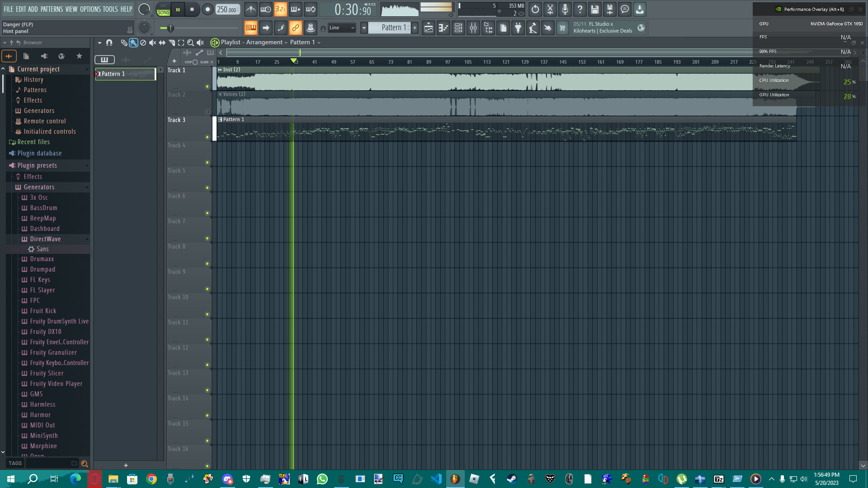
Task: Open the OPTIONS menu
Action: (x=90, y=9)
